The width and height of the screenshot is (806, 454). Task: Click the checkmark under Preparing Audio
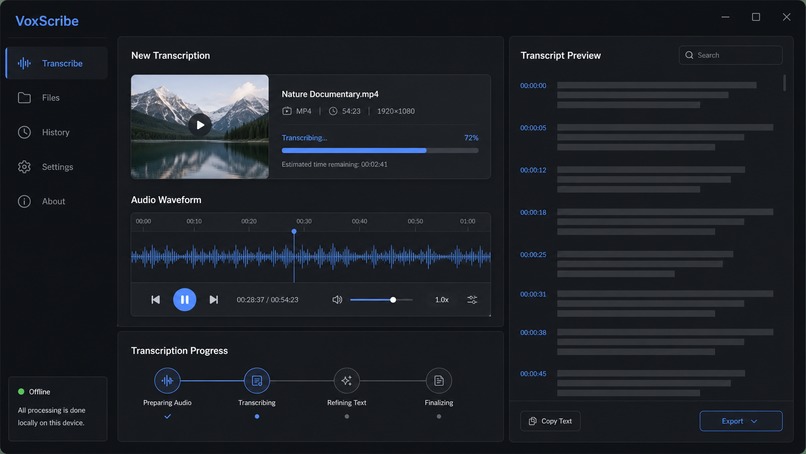[x=167, y=416]
